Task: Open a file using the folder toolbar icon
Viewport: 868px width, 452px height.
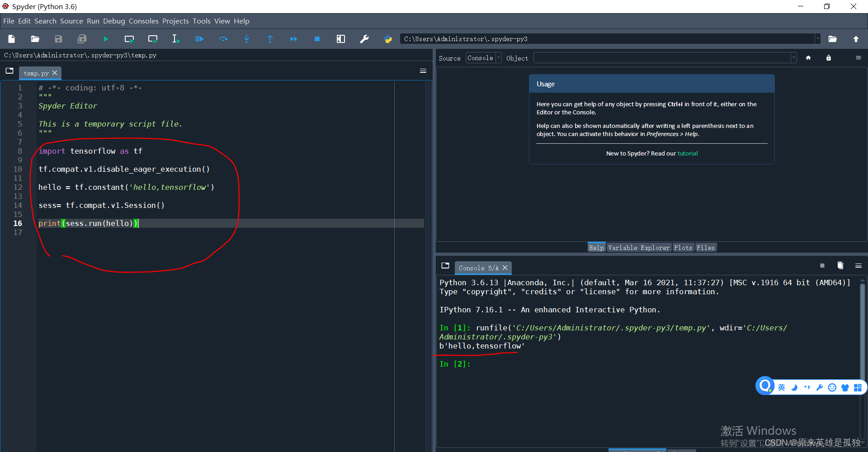Action: coord(35,39)
